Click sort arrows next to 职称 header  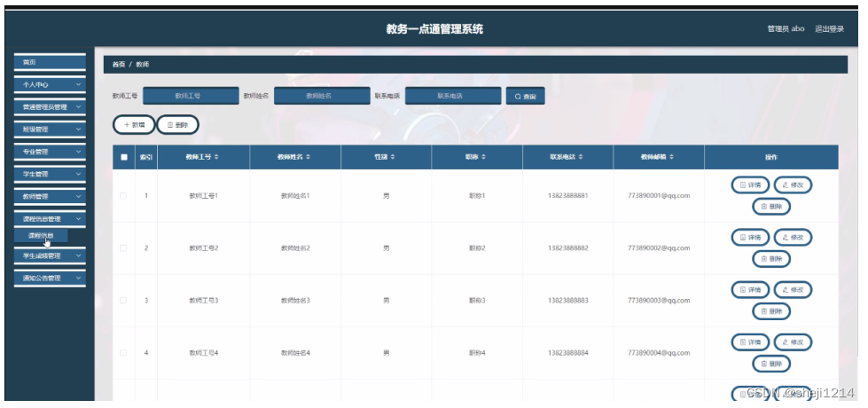(483, 157)
